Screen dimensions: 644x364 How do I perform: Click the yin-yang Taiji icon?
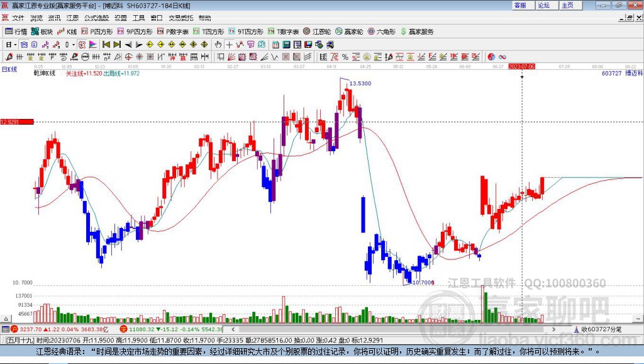coord(491,57)
